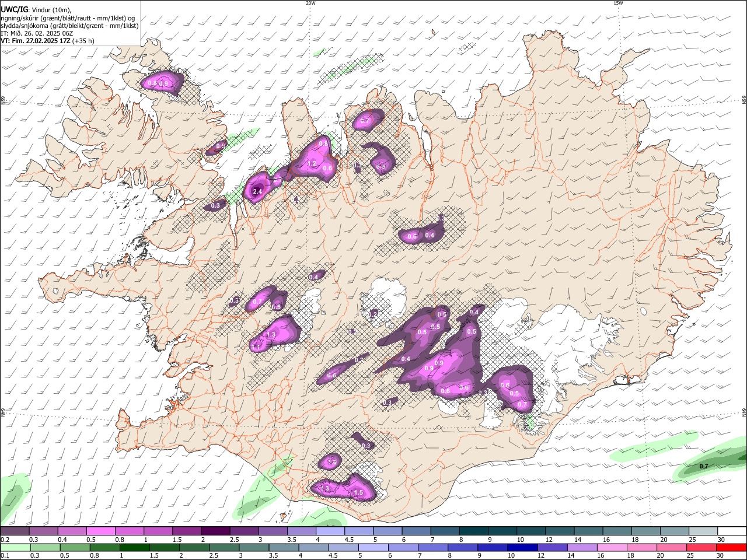Choose the lavender 4 swatch in upper legend row
The width and height of the screenshot is (747, 560).
pos(330,531)
